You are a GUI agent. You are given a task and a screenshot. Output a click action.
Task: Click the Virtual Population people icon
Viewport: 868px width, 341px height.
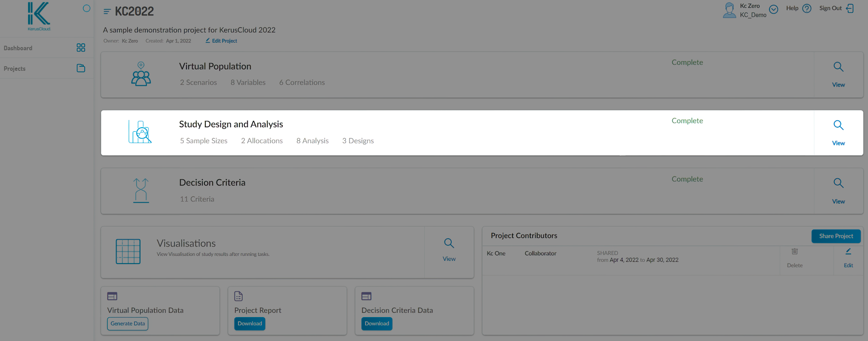coord(141,74)
